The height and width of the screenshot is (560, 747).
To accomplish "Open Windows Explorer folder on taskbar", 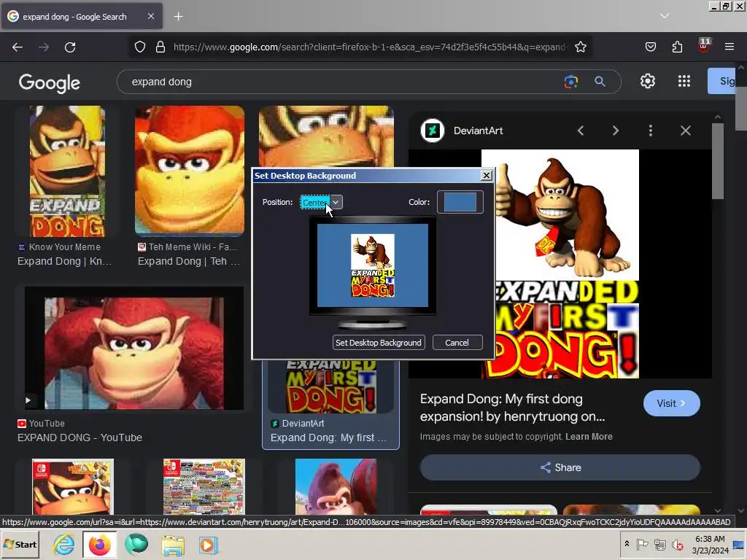I will coord(172,545).
